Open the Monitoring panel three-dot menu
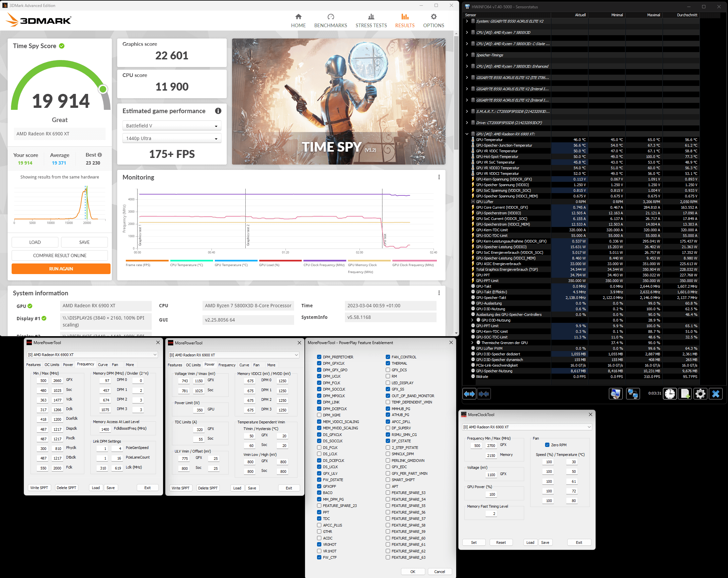728x578 pixels. point(439,177)
